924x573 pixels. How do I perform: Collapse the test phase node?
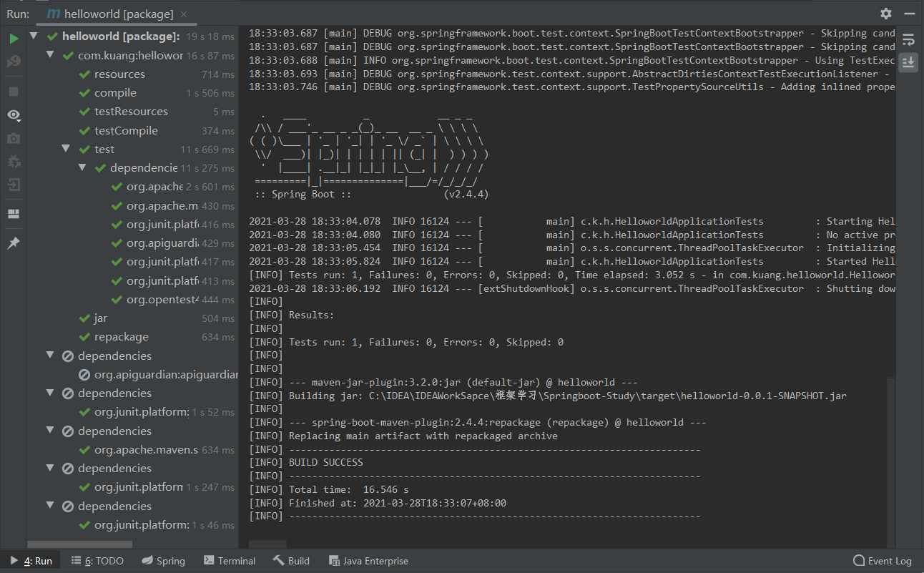pos(66,149)
